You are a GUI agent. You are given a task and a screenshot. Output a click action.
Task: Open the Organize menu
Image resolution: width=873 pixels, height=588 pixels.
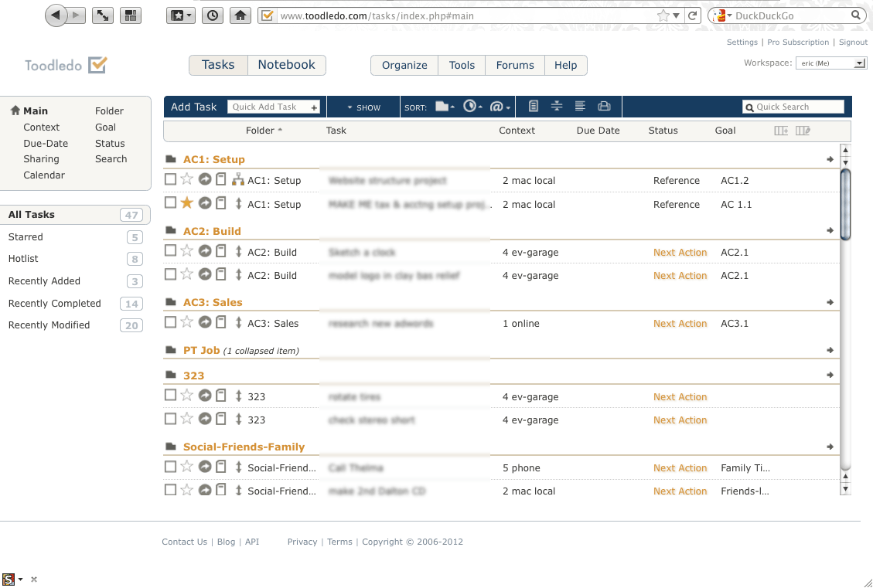404,65
